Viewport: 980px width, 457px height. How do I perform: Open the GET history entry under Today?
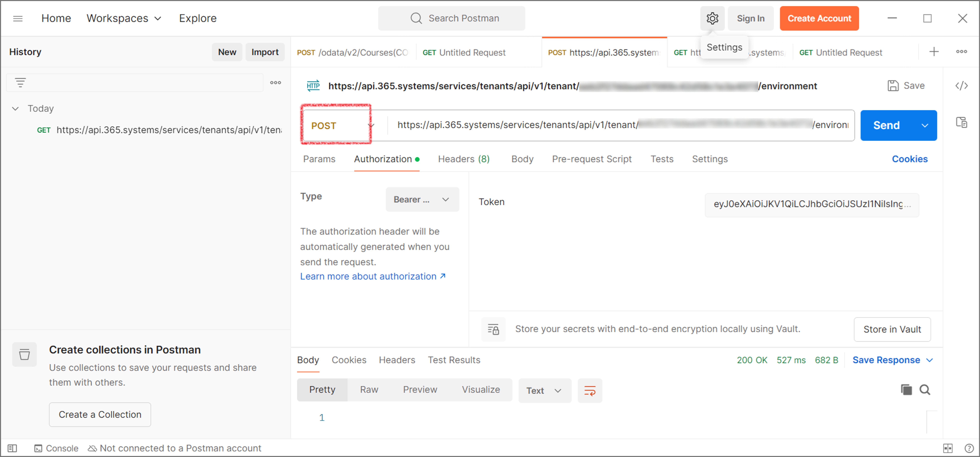159,130
